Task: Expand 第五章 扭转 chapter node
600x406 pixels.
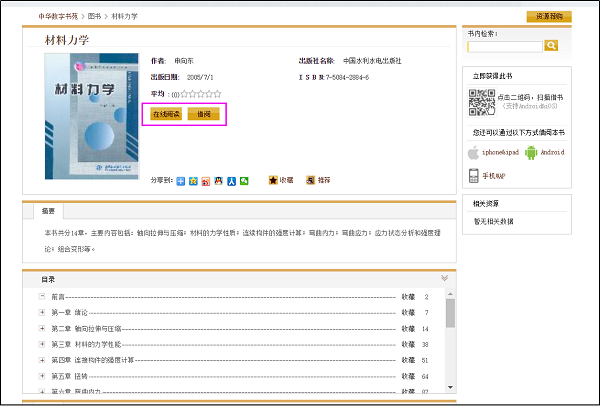Action: [x=42, y=375]
